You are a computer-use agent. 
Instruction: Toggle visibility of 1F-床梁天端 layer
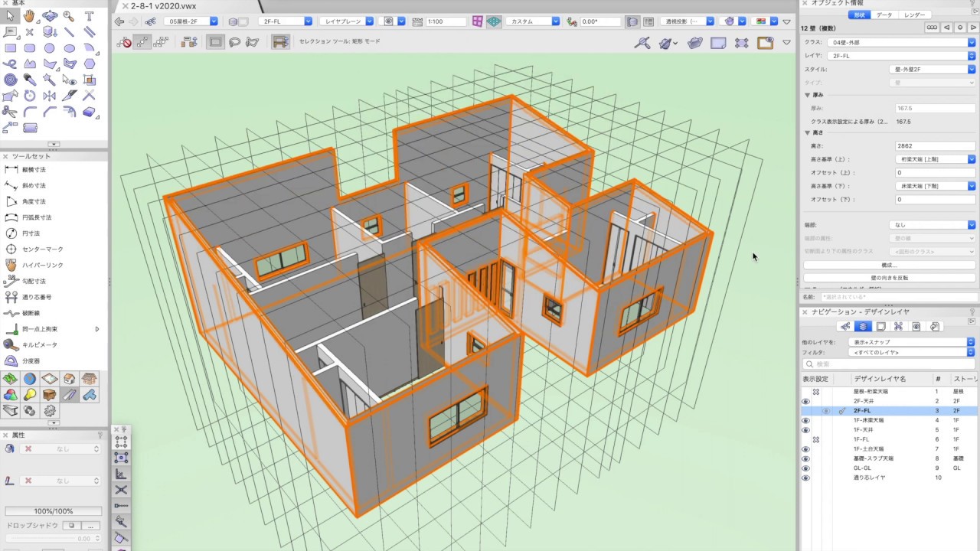tap(805, 420)
